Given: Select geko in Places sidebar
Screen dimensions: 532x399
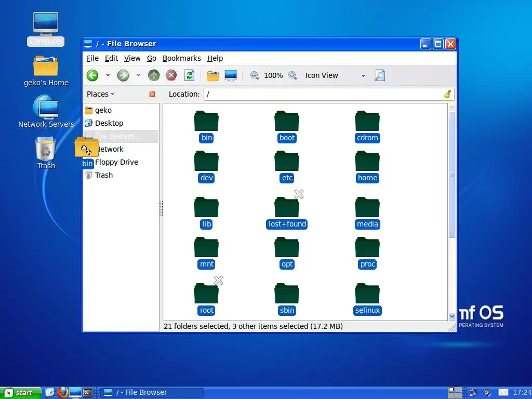Looking at the screenshot, I should (121, 110).
